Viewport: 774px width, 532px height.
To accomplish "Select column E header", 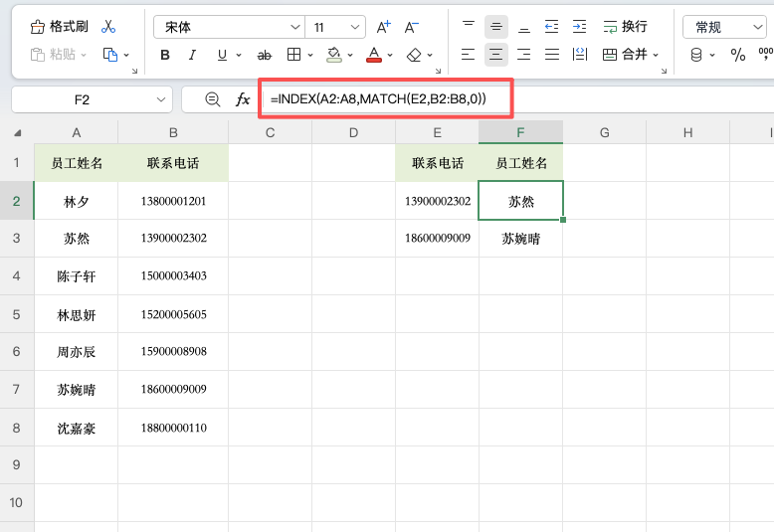I will click(x=437, y=132).
